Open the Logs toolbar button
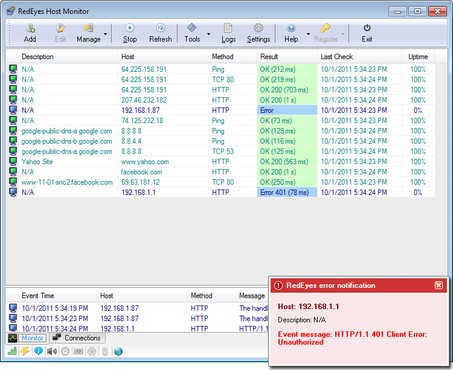Viewport: 453px width, 370px height. (228, 33)
